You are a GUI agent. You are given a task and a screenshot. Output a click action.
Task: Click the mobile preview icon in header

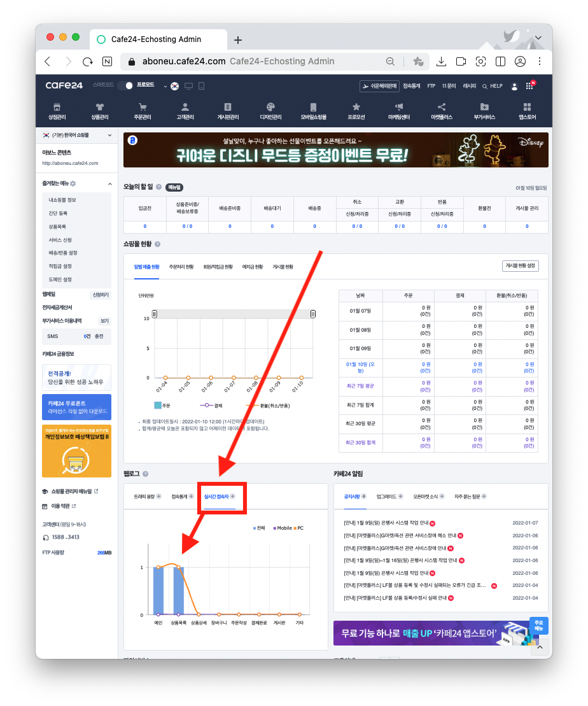coord(201,86)
